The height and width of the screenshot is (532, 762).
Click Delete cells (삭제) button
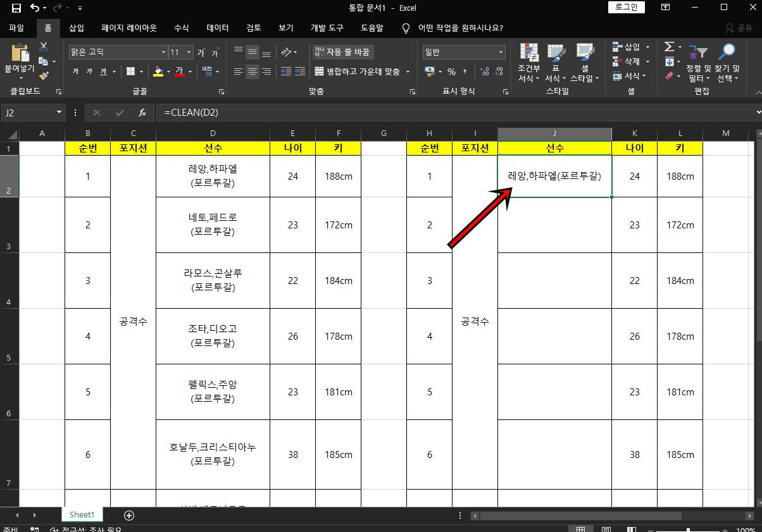tap(627, 61)
